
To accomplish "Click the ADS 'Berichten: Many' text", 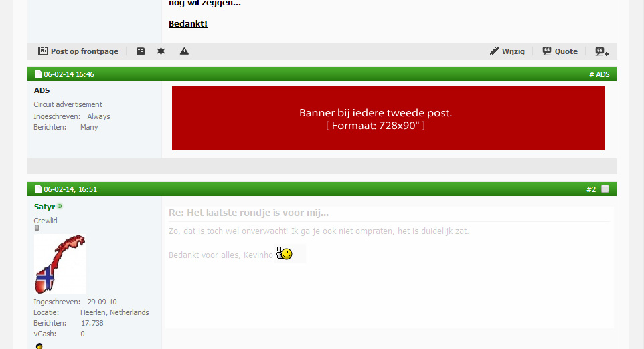I will tap(66, 127).
